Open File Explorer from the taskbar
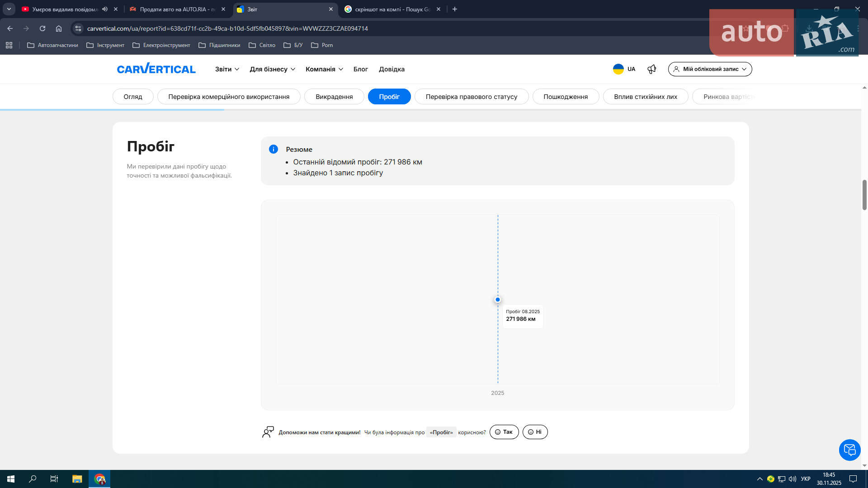This screenshot has width=868, height=488. pos(77,479)
